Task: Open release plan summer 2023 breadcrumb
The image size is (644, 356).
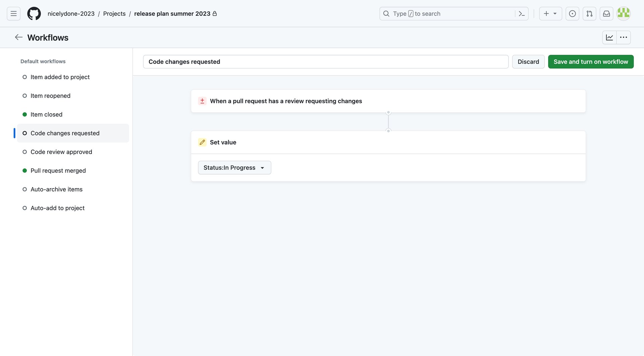Action: click(172, 13)
